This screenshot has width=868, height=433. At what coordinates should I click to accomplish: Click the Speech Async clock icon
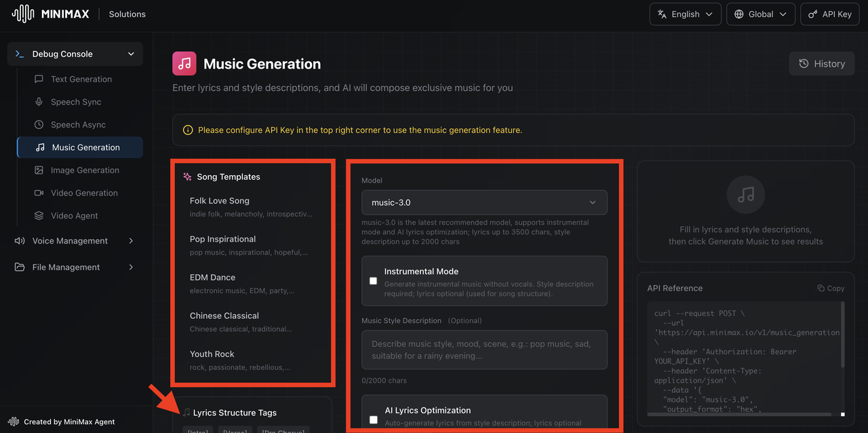(39, 125)
